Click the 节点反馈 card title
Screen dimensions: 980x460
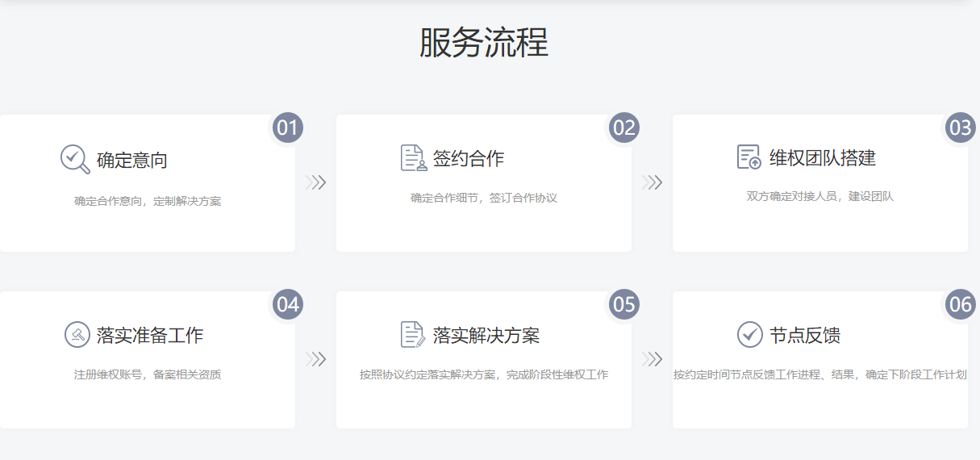tap(805, 335)
